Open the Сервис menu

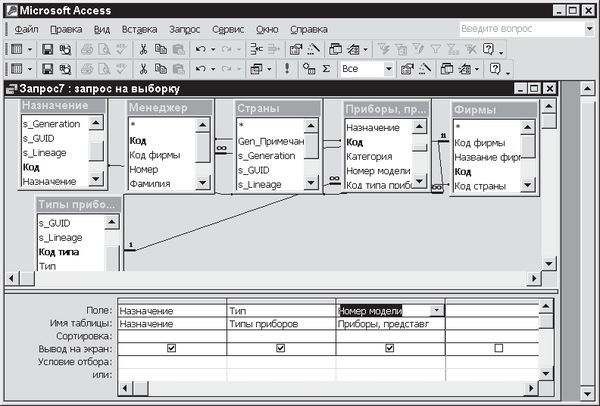click(228, 30)
